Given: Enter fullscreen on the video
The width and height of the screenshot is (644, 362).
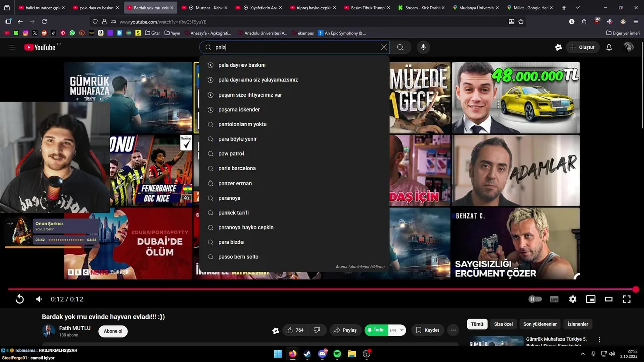Looking at the screenshot, I should click(627, 299).
